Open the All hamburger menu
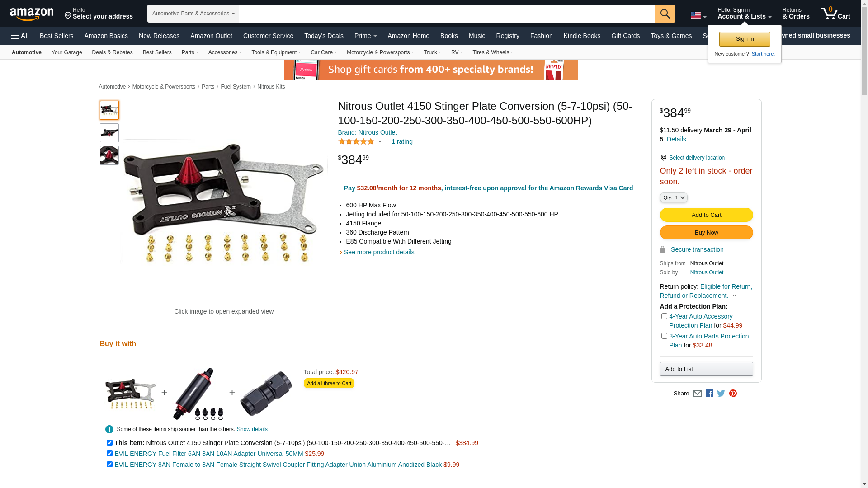Viewport: 868px width, 488px height. point(20,36)
